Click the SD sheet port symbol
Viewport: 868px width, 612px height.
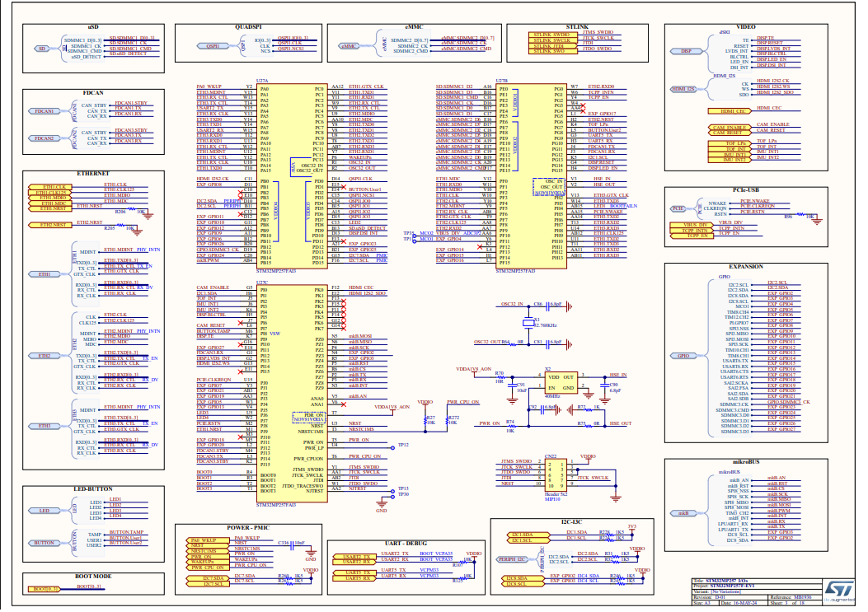tap(42, 49)
